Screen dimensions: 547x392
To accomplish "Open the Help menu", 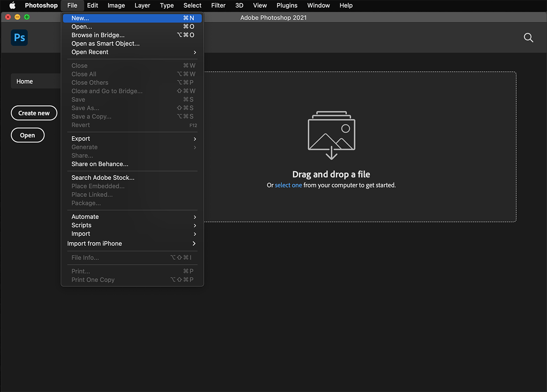I will tap(346, 6).
